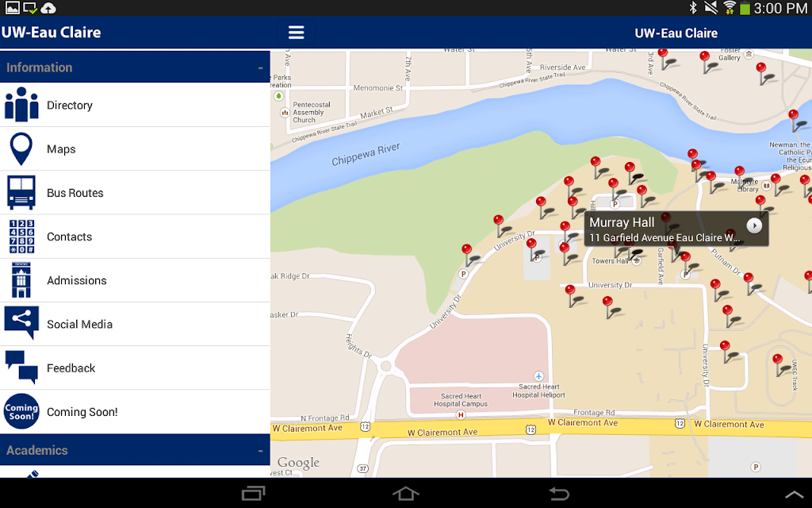The height and width of the screenshot is (508, 812).
Task: Open the Admissions label entry
Action: tap(77, 280)
